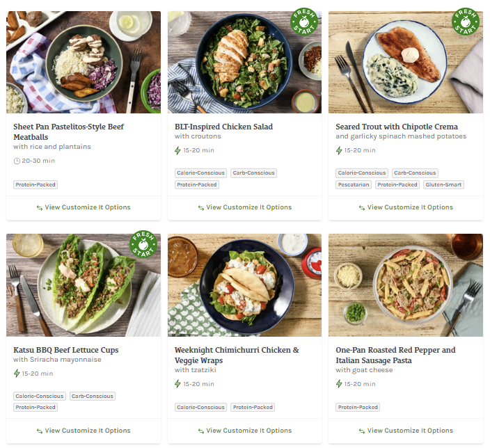490x448 pixels.
Task: Click the swap arrows icon on Chimichurri Wraps card
Action: (200, 431)
